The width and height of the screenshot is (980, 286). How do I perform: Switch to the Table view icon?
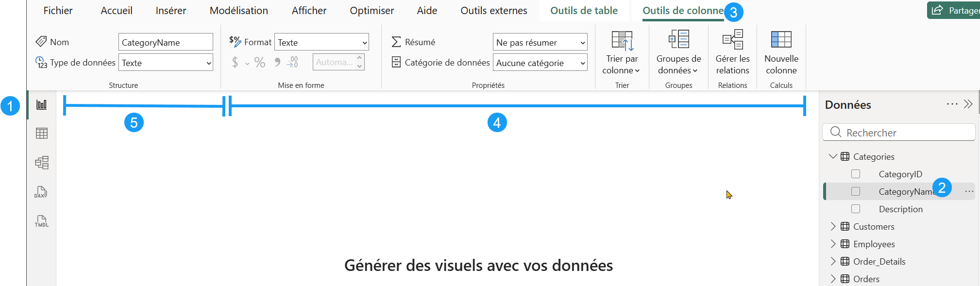(42, 134)
